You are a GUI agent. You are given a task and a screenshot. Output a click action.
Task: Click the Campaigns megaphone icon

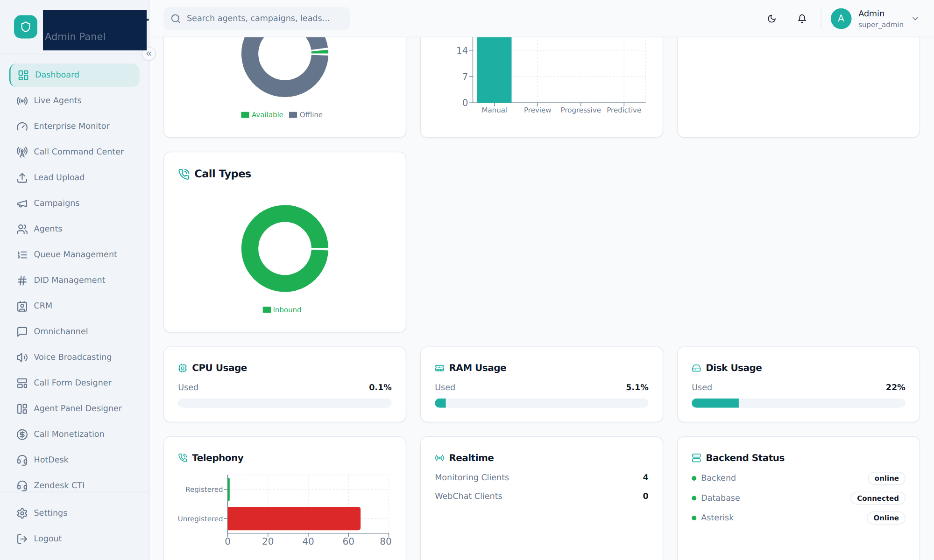coord(22,203)
